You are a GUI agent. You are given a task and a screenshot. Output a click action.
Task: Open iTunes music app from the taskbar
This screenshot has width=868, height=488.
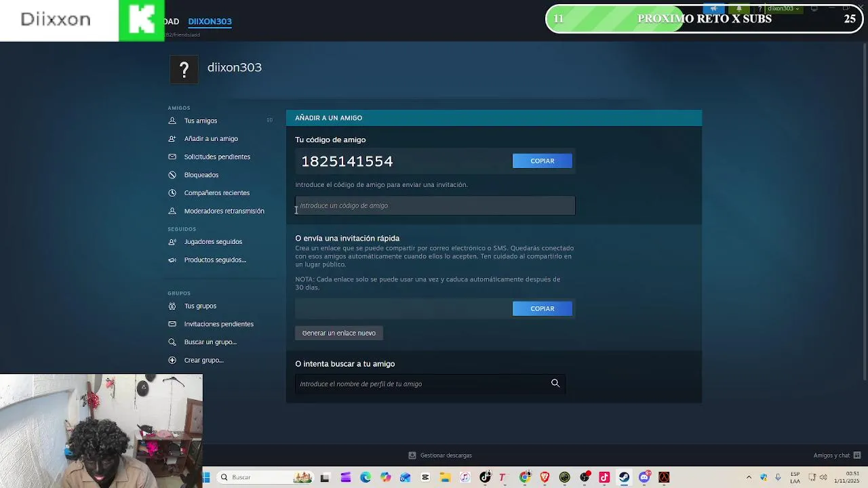coord(465,477)
